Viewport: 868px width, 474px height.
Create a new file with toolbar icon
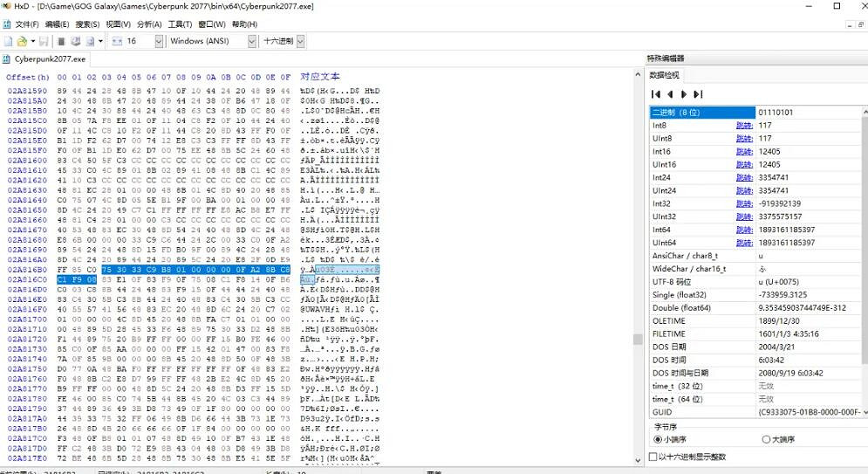click(9, 42)
